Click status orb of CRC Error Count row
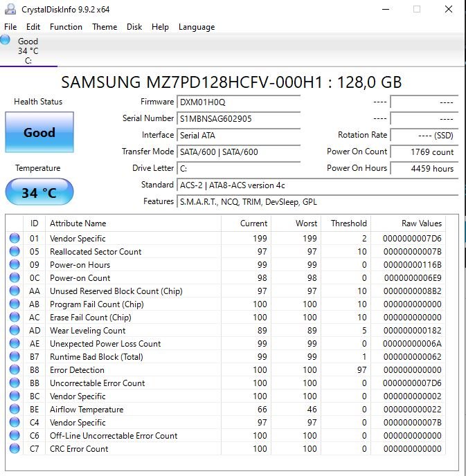 [x=15, y=449]
